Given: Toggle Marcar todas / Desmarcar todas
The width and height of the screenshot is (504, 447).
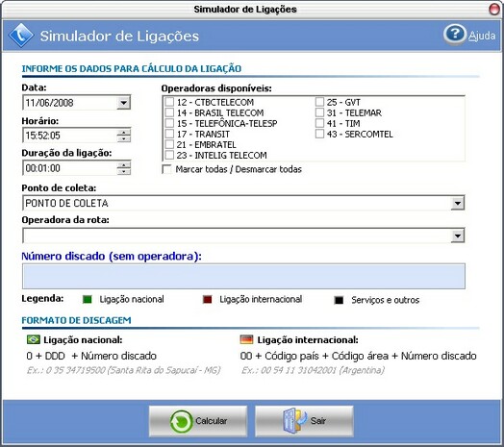Looking at the screenshot, I should point(166,169).
